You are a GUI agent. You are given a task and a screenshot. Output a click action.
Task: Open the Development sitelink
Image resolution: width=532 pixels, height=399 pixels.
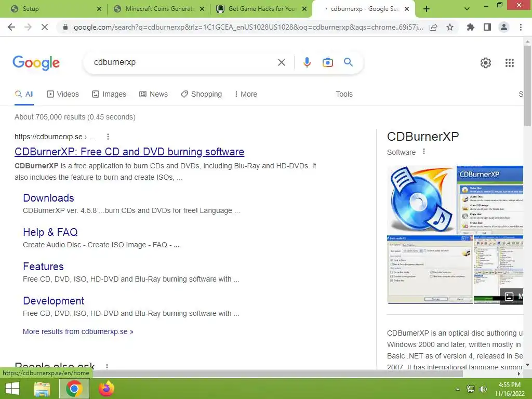pyautogui.click(x=54, y=301)
